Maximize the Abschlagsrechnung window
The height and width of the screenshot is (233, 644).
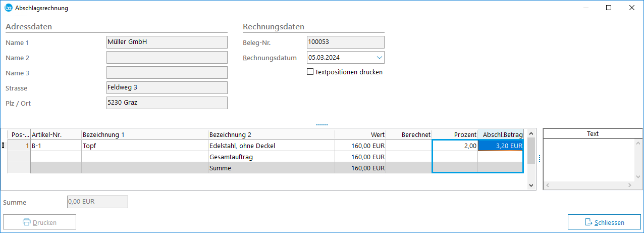point(609,8)
